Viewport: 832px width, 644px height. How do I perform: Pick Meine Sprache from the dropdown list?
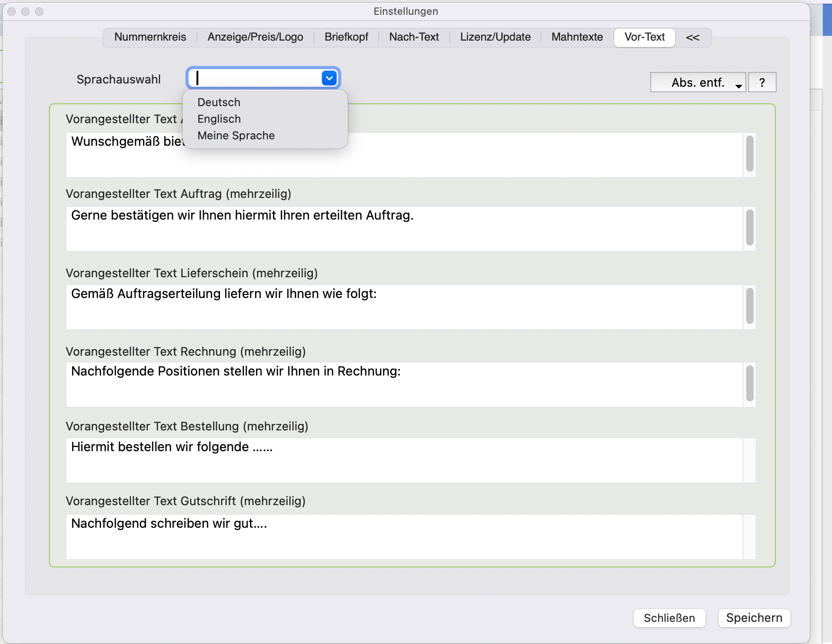point(236,136)
